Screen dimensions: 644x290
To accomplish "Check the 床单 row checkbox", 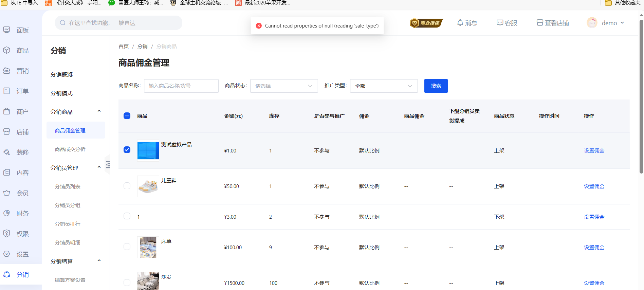I will [127, 247].
